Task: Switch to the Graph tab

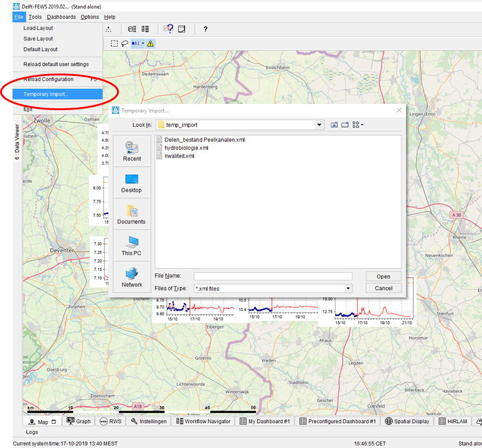Action: pos(78,421)
